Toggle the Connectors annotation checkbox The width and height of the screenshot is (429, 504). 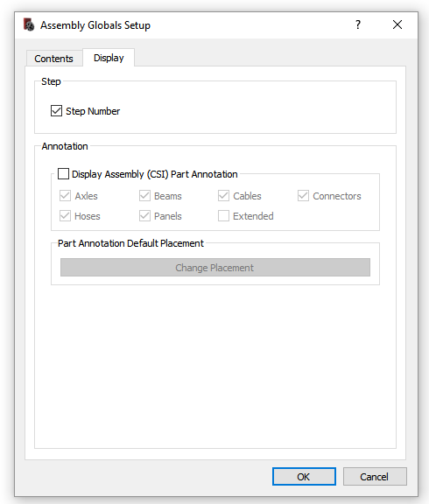pos(303,196)
